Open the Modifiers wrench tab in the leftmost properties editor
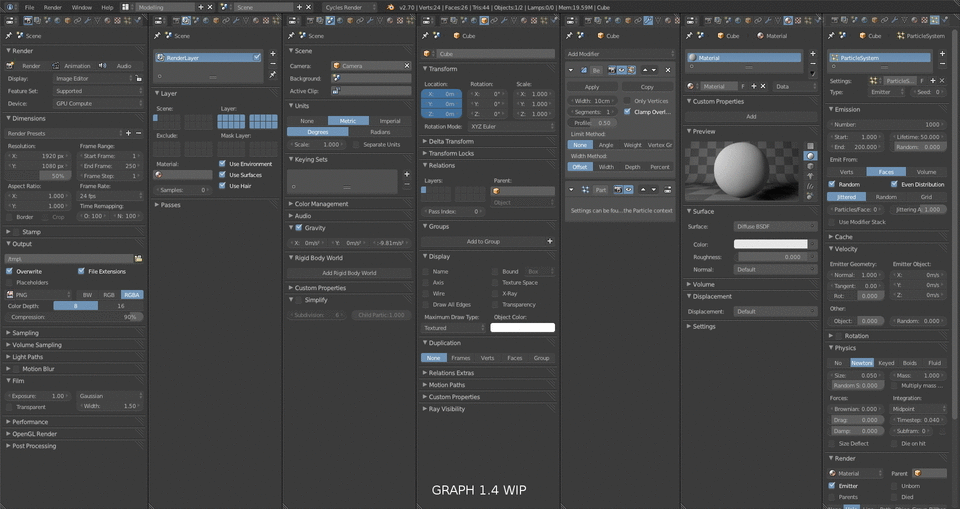Image resolution: width=960 pixels, height=509 pixels. 87,20
